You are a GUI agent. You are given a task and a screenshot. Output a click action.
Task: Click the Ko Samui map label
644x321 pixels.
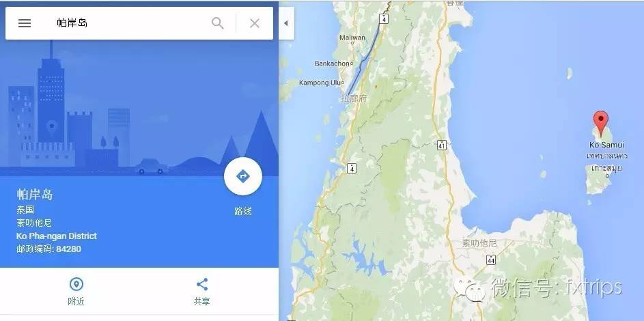pyautogui.click(x=606, y=145)
